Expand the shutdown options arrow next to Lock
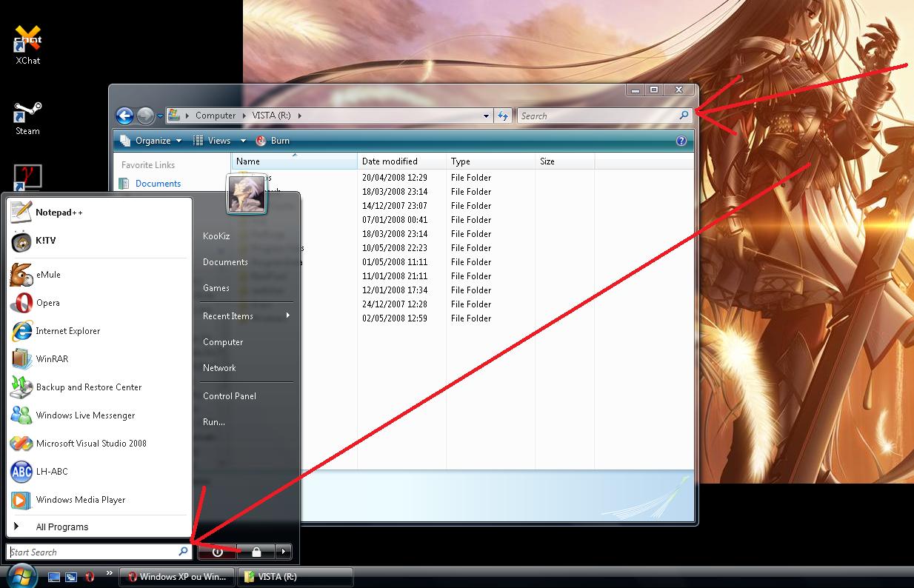 (283, 552)
